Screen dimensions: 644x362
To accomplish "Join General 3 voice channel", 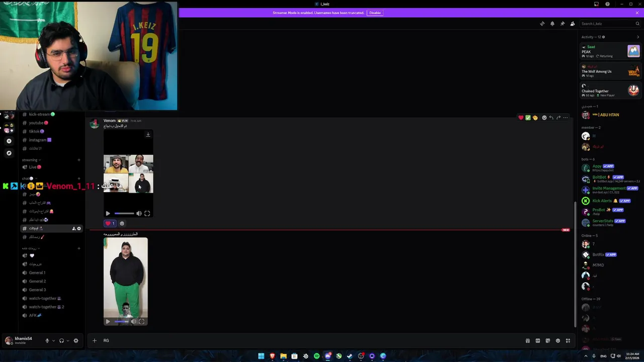I will 52,290.
